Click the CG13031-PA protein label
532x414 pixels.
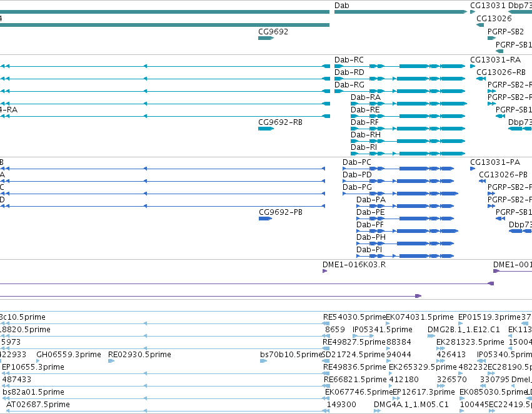(495, 162)
